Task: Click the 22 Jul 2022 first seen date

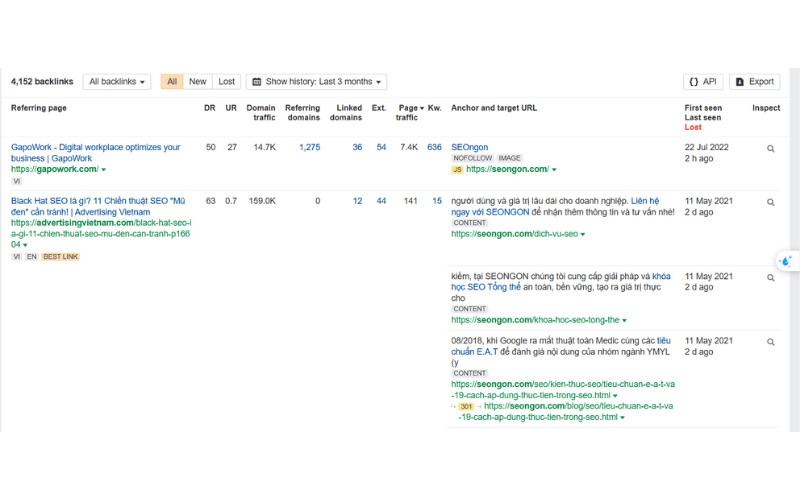Action: point(706,147)
